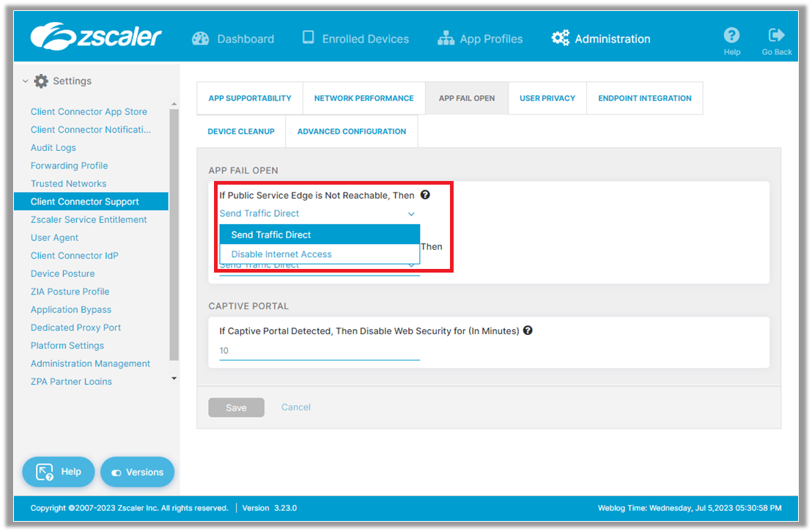Open Client Connector Notifications settings
This screenshot has width=812, height=532.
91,130
